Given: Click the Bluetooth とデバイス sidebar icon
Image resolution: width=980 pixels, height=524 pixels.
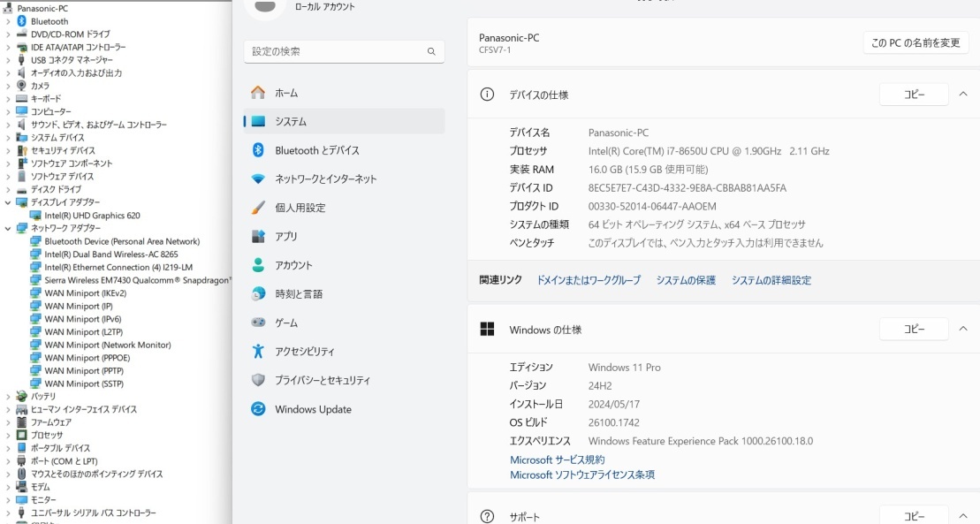Looking at the screenshot, I should [x=258, y=150].
